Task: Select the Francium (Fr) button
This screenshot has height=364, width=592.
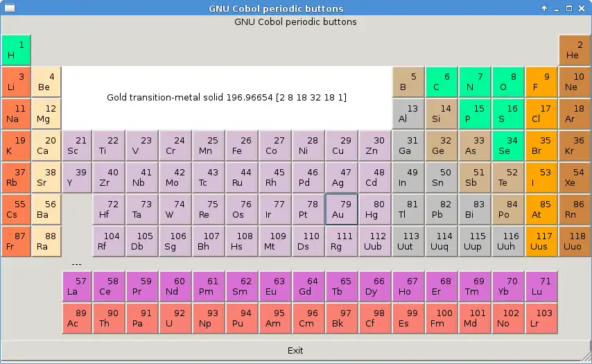Action: coord(16,242)
